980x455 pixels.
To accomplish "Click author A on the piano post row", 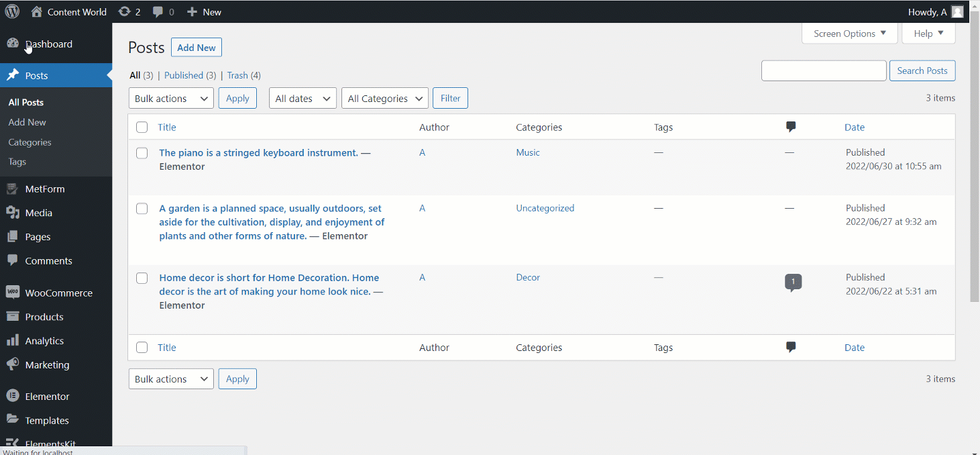I will [422, 152].
